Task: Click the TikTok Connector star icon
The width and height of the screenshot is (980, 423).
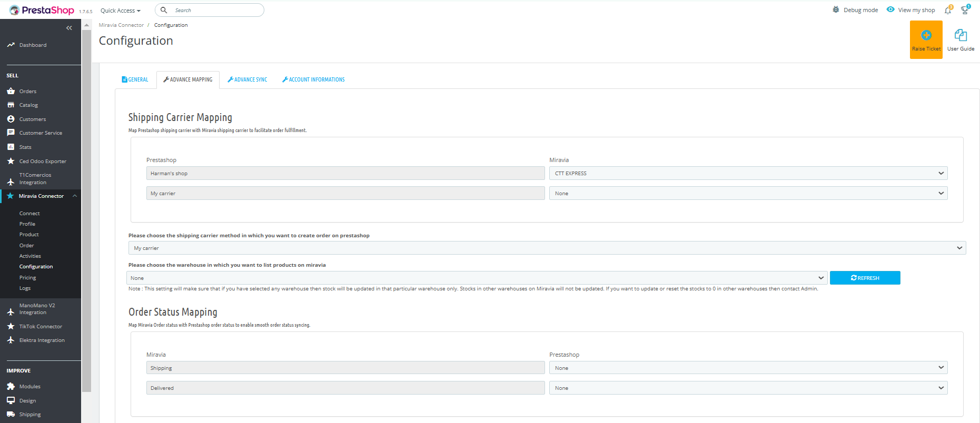Action: click(x=11, y=326)
